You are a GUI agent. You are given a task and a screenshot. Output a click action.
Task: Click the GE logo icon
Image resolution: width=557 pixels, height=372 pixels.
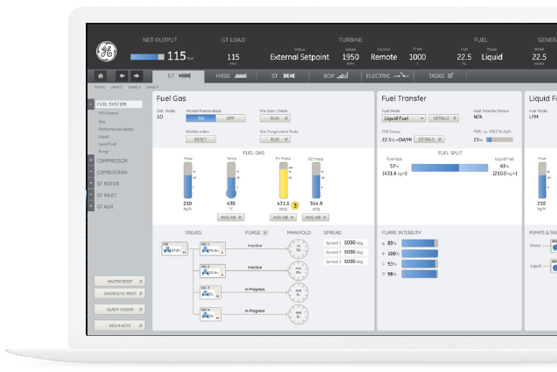tap(106, 52)
